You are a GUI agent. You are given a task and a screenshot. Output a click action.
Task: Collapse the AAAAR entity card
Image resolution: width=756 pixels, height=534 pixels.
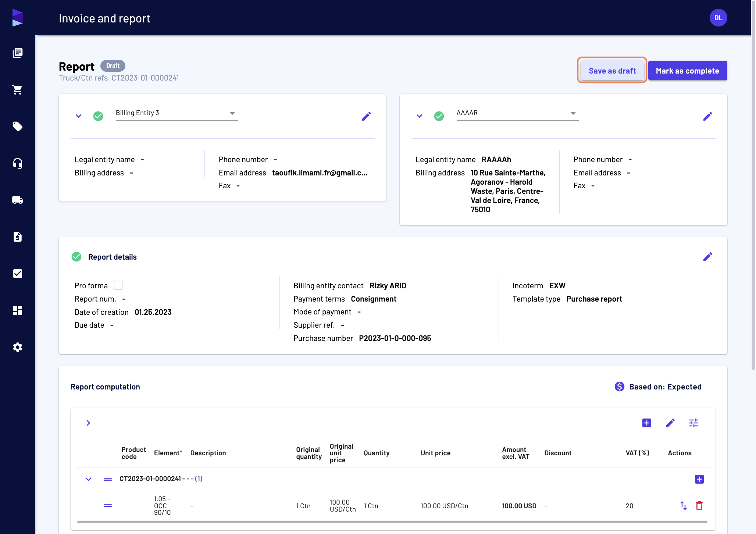click(419, 116)
